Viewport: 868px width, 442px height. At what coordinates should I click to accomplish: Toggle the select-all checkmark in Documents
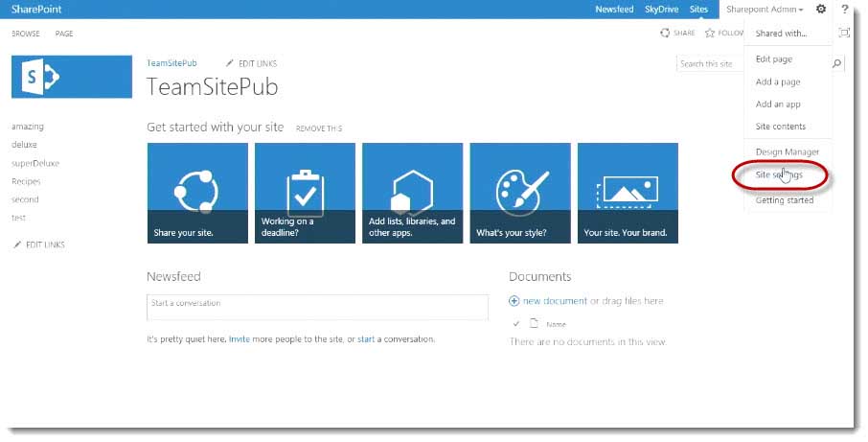pyautogui.click(x=516, y=324)
